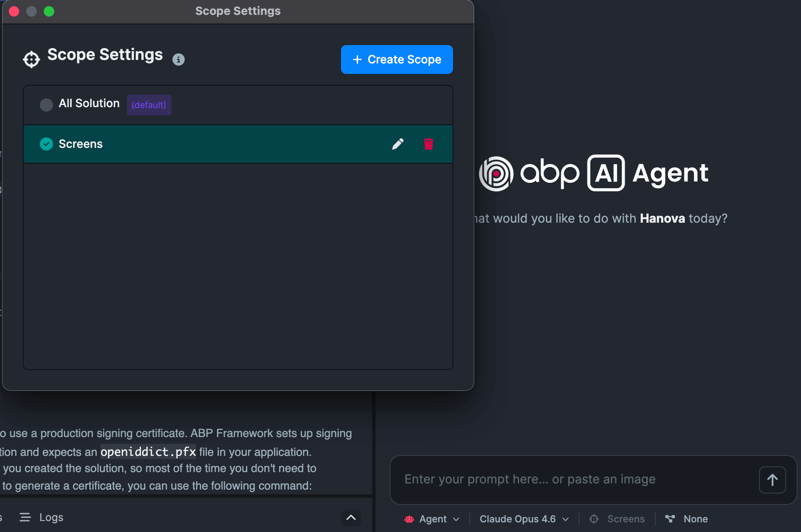The height and width of the screenshot is (532, 801).
Task: Maximize the Scope Settings window with the green button
Action: pyautogui.click(x=49, y=11)
